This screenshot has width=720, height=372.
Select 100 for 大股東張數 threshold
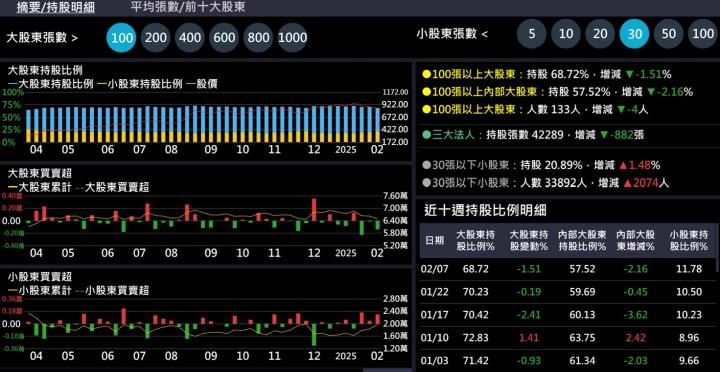[x=122, y=37]
